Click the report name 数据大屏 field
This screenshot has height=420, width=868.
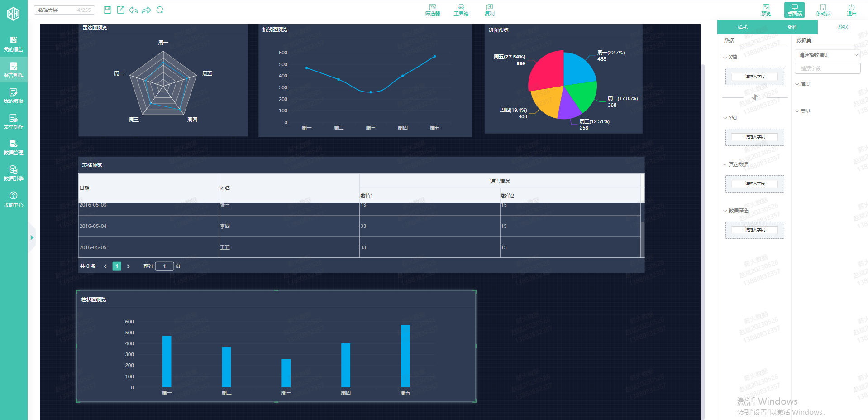click(x=65, y=10)
